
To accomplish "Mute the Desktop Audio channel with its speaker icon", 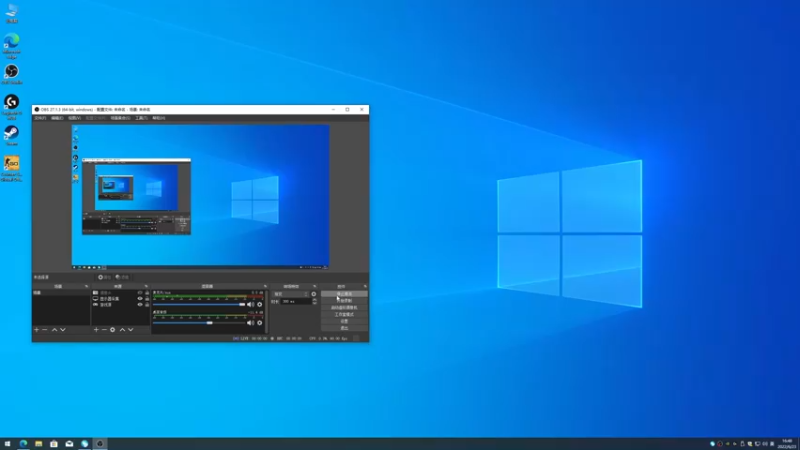I will [x=251, y=323].
